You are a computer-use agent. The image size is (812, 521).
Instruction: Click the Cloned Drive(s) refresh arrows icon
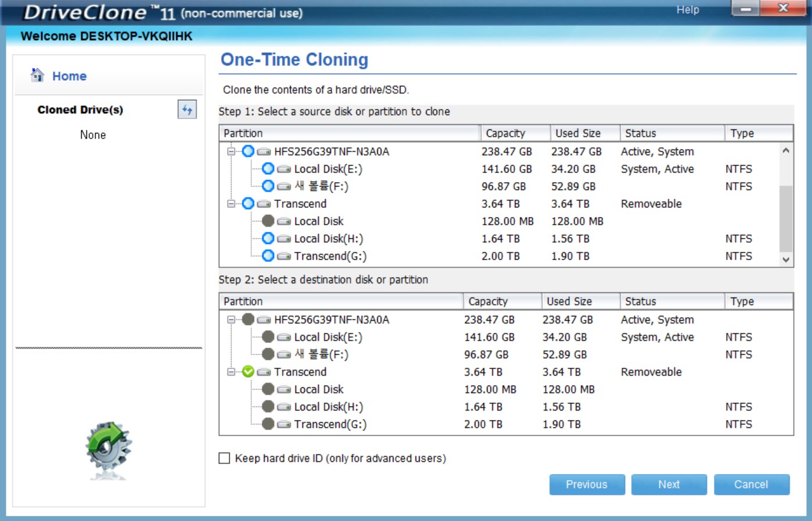pos(187,109)
